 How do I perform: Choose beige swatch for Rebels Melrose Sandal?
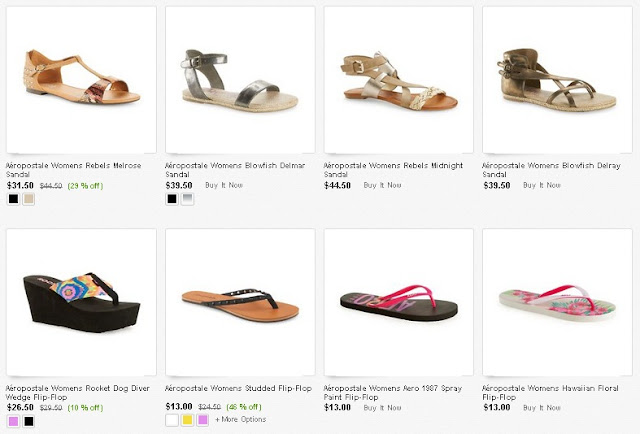click(x=29, y=199)
